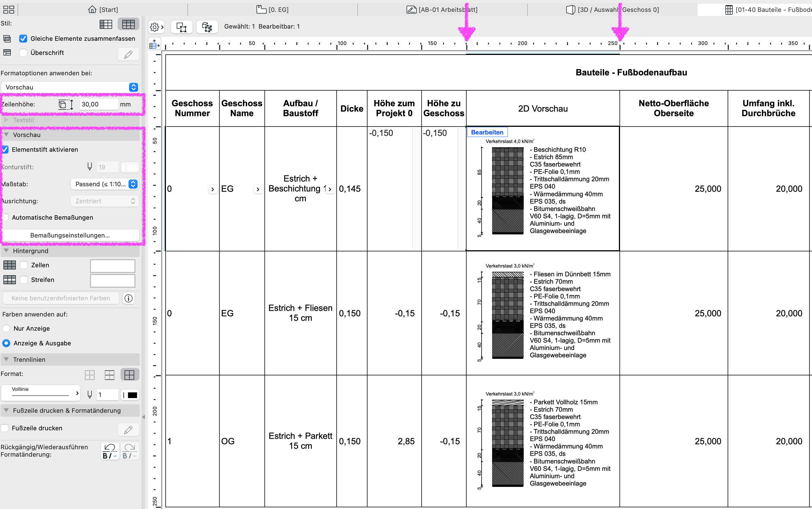Image resolution: width=812 pixels, height=509 pixels.
Task: Click the row height icon beside Zeilenhöhe
Action: (x=66, y=104)
